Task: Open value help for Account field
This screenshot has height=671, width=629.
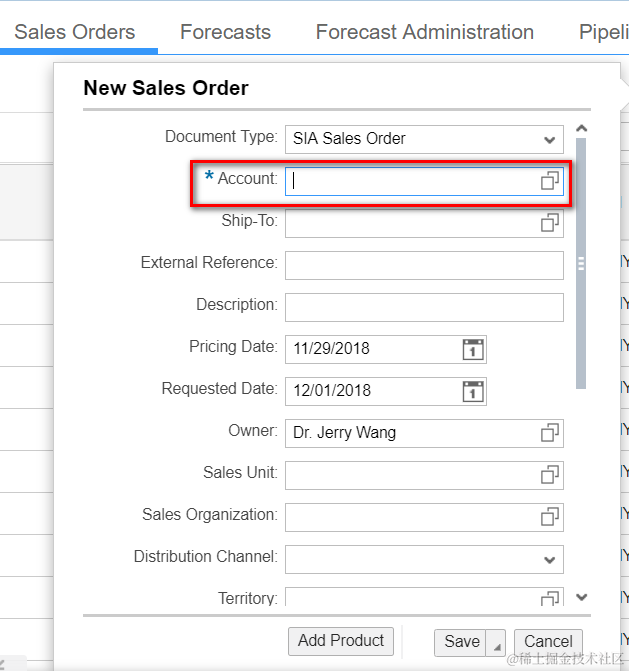Action: pyautogui.click(x=550, y=181)
